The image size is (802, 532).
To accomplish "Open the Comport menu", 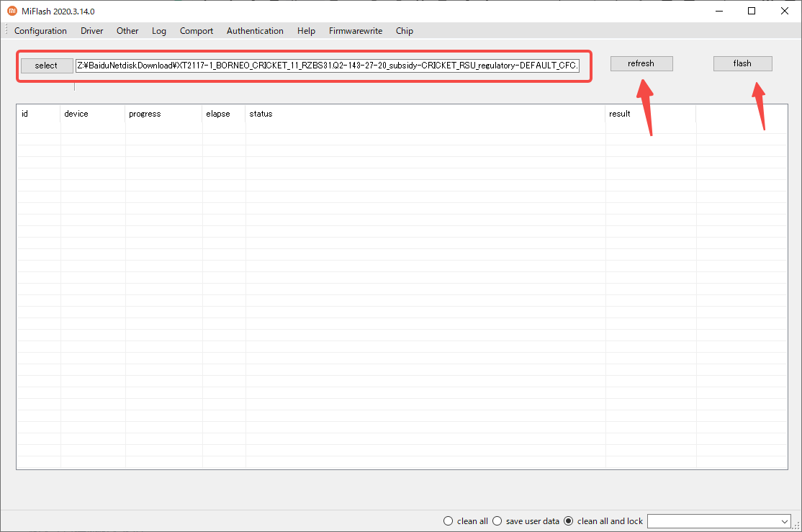I will click(x=197, y=31).
